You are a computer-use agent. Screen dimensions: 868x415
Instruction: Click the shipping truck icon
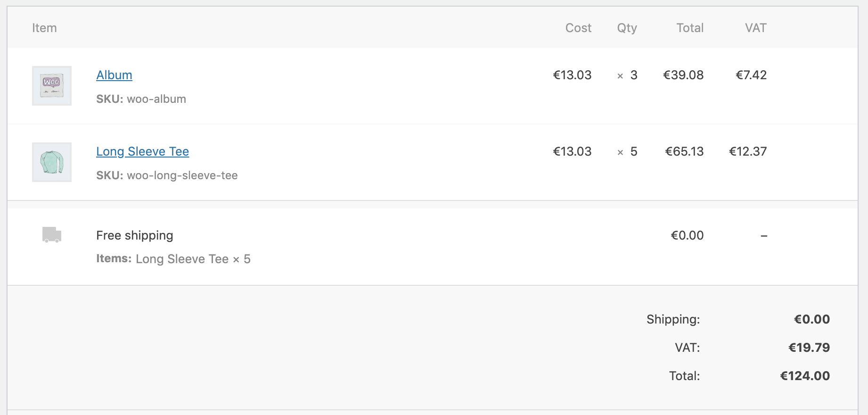pos(51,236)
